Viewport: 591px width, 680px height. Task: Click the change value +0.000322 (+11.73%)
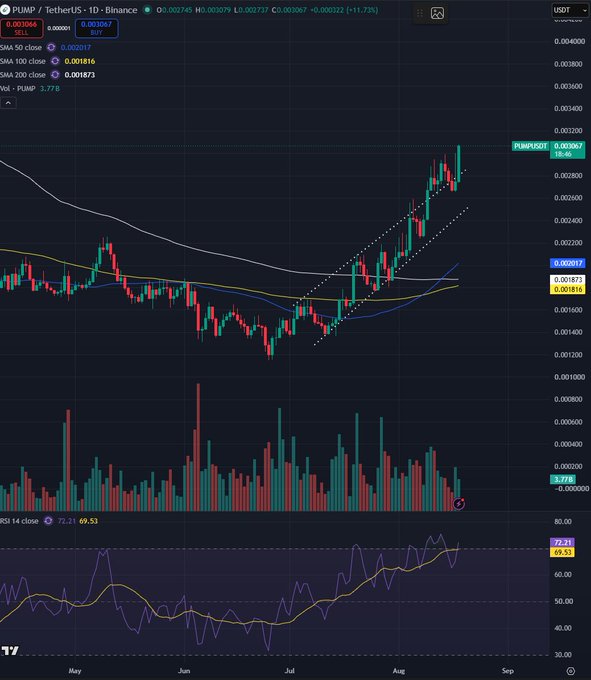click(x=344, y=10)
